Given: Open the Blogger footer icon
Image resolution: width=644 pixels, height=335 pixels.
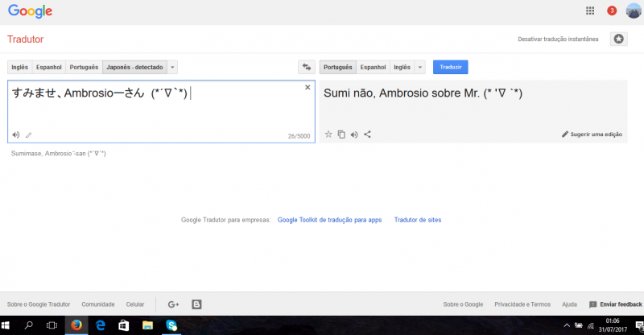Looking at the screenshot, I should (196, 304).
